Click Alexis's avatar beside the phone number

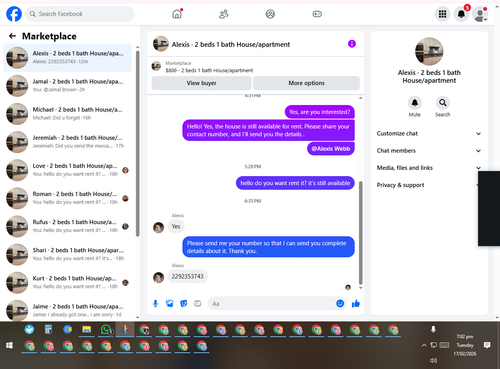tap(158, 277)
